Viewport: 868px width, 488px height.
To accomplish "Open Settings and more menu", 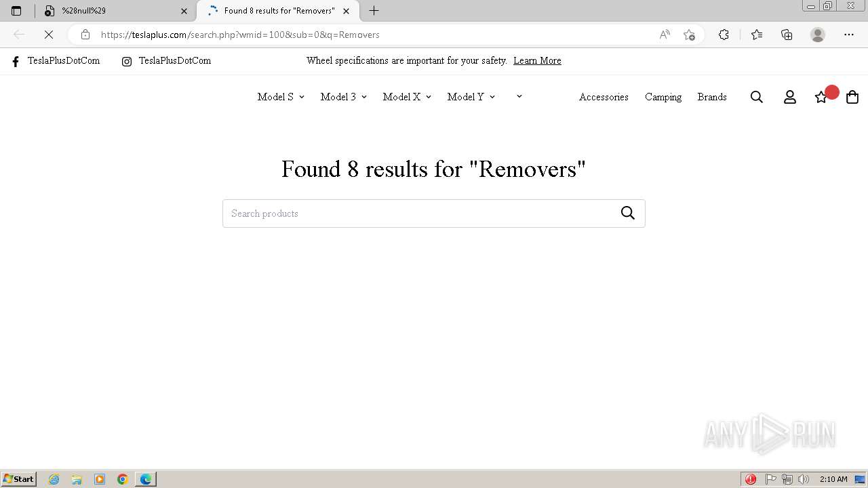I will pos(849,35).
